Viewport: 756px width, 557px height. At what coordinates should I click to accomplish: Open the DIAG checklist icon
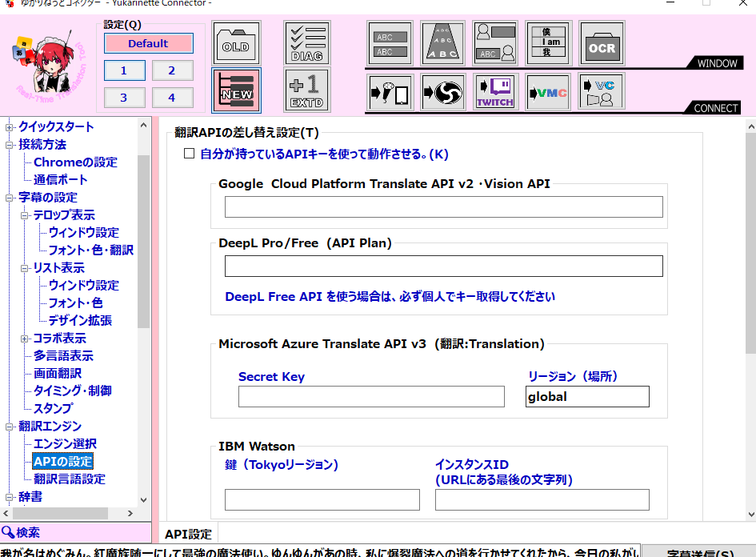[307, 43]
